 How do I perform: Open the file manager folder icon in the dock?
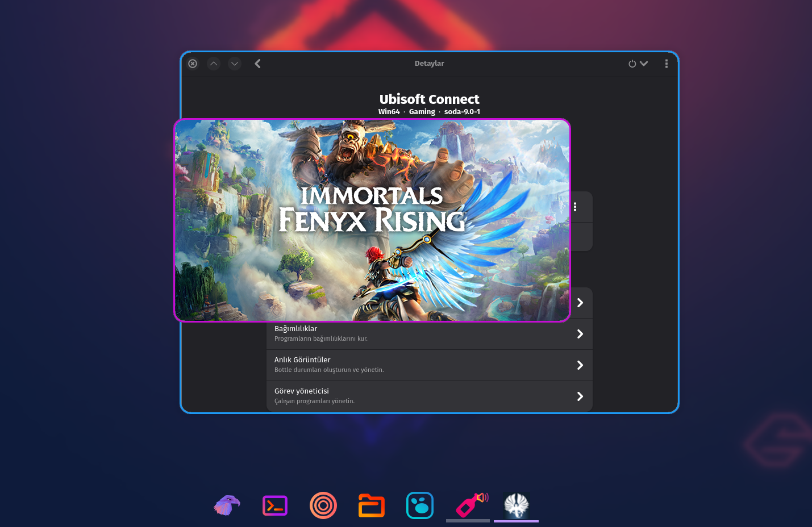pyautogui.click(x=372, y=505)
